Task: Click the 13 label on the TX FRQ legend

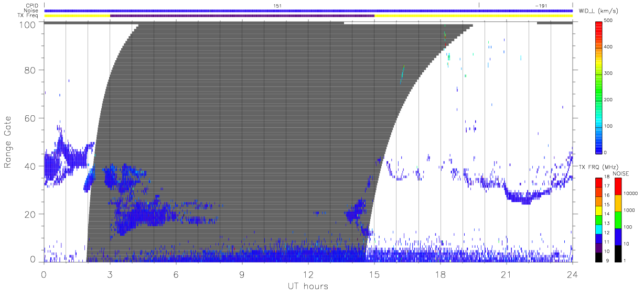Action: (606, 224)
